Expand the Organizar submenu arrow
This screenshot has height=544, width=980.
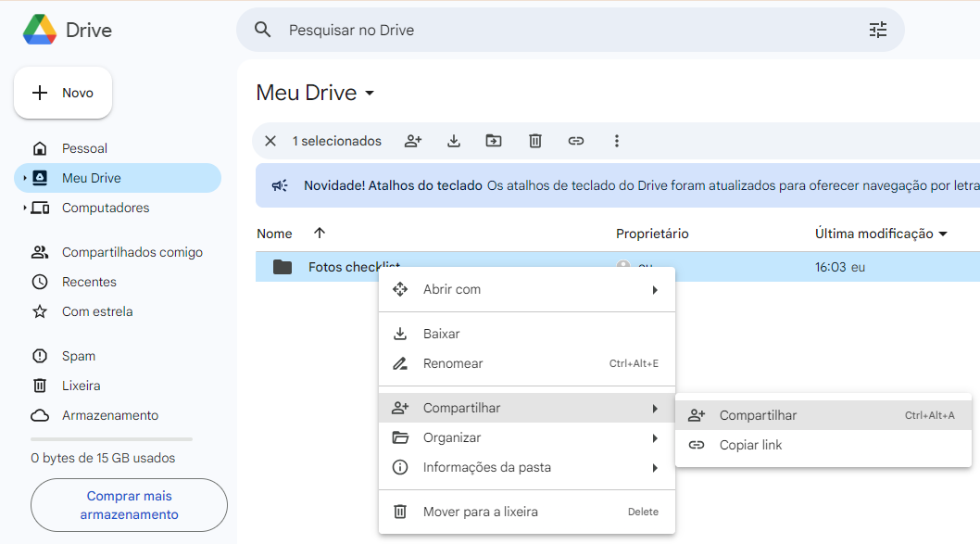[654, 437]
